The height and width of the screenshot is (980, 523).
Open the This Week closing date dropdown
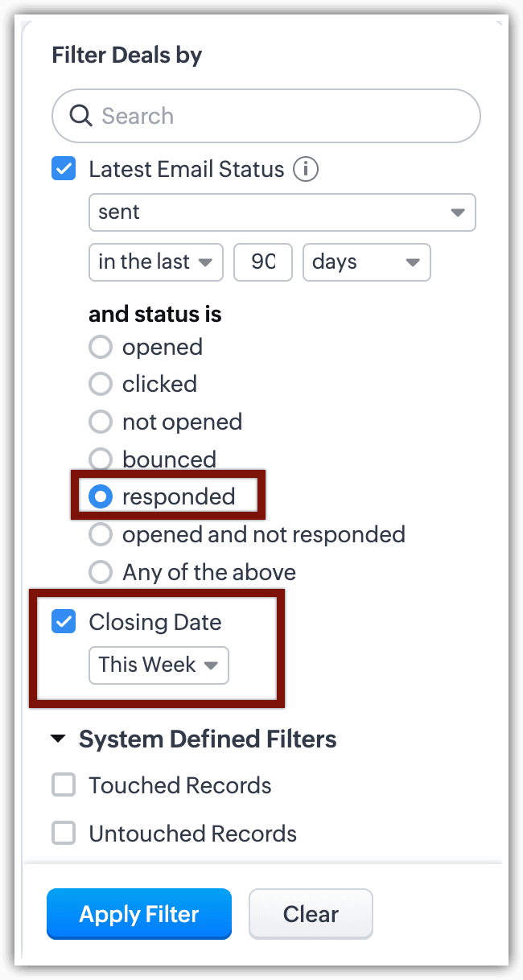coord(159,665)
